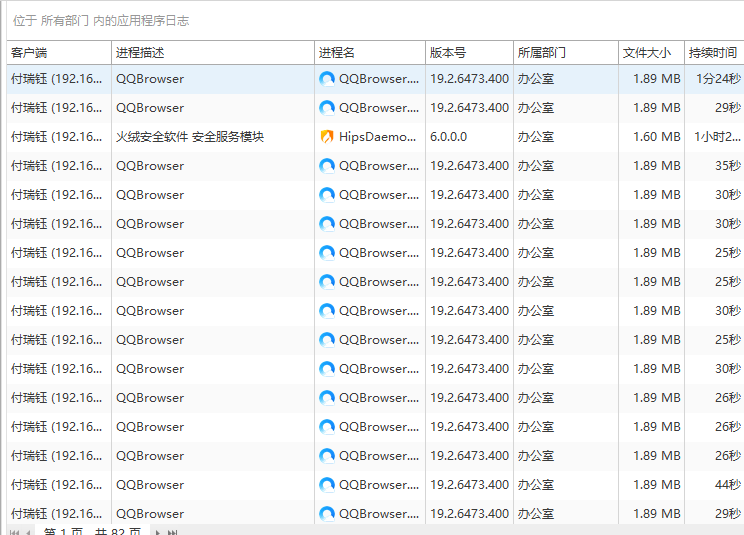Viewport: 744px width, 535px height.
Task: Click the QQBrowser icon in the 1分24秒 row
Action: (327, 79)
